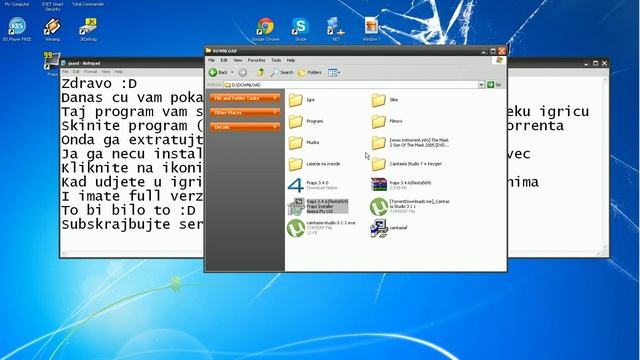Maximize the Notepad window

point(595,63)
